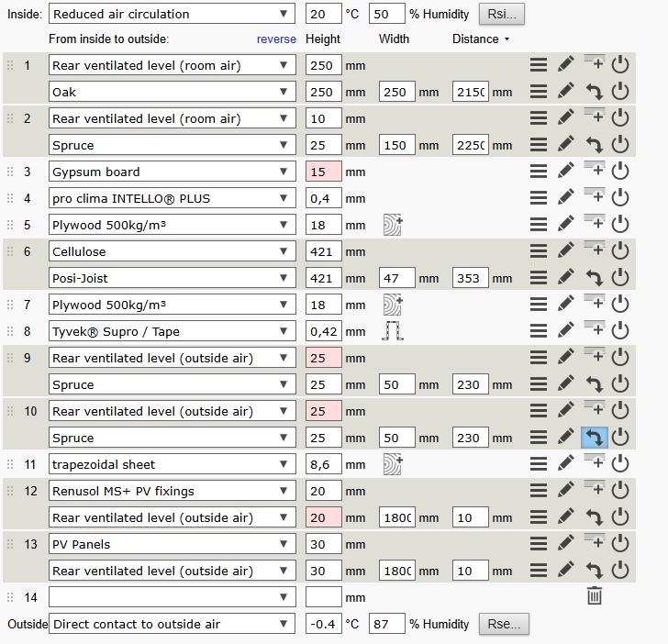Disable PV Panels layer using power icon
Screen dimensions: 668x644
click(620, 544)
